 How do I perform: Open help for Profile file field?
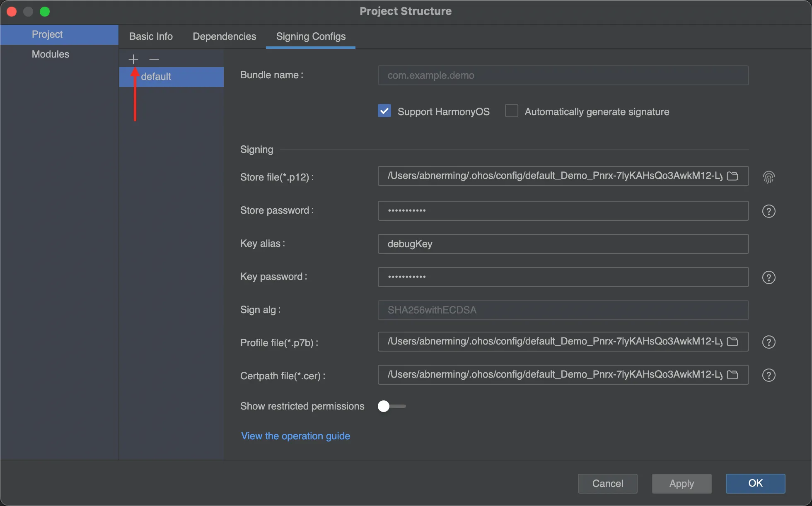coord(768,342)
